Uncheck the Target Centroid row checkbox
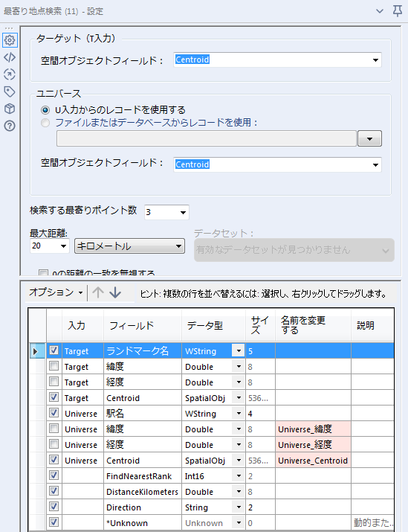 [x=54, y=397]
